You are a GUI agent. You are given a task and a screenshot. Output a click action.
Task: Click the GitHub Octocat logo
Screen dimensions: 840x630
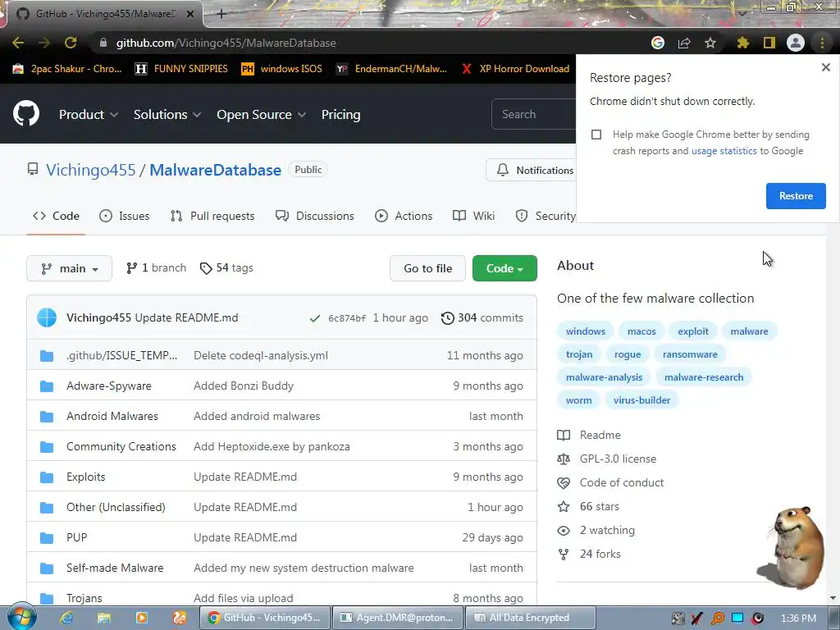pyautogui.click(x=25, y=113)
